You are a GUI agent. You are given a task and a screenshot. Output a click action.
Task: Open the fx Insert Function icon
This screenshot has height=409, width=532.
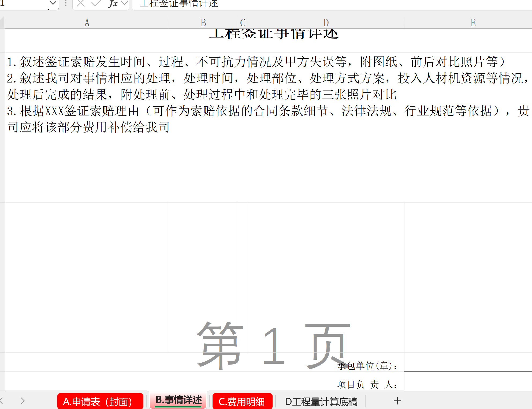pyautogui.click(x=113, y=3)
